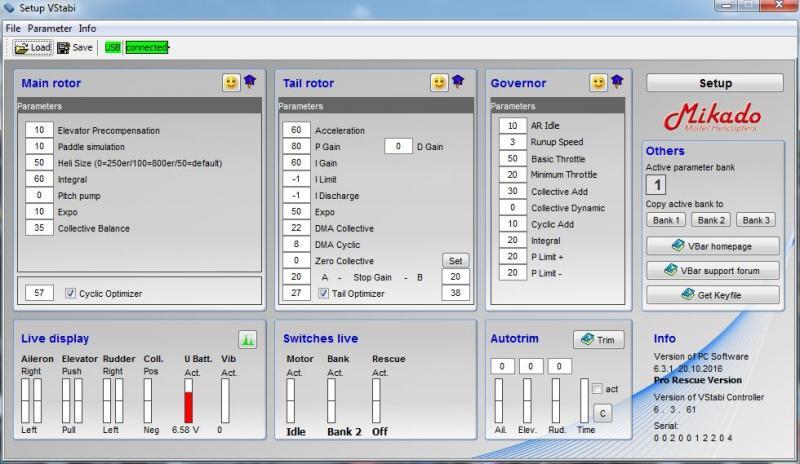Open the Parameter menu
Screen dimensions: 800x464
50,28
